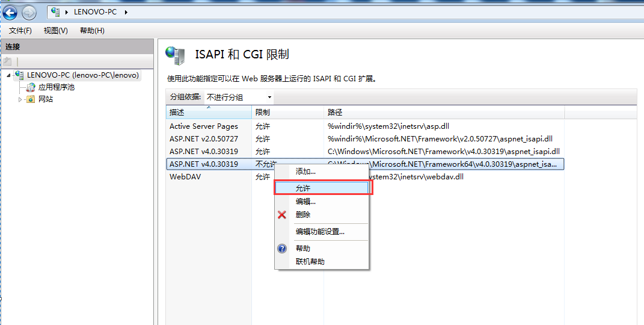The width and height of the screenshot is (644, 325).
Task: Open the 分组依据 dropdown
Action: click(239, 97)
